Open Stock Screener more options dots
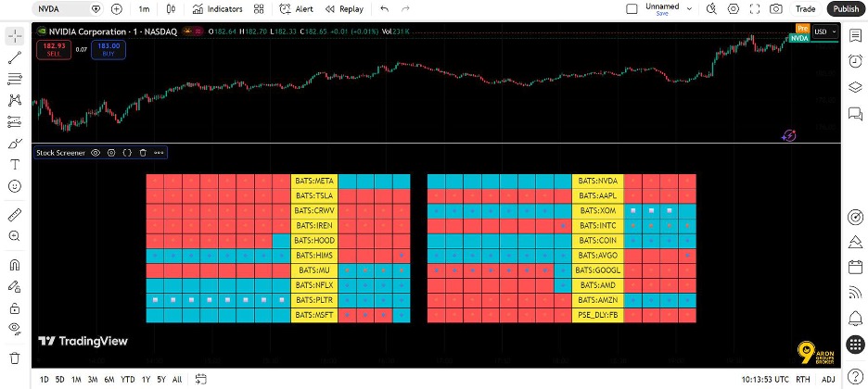This screenshot has width=868, height=389. 159,153
